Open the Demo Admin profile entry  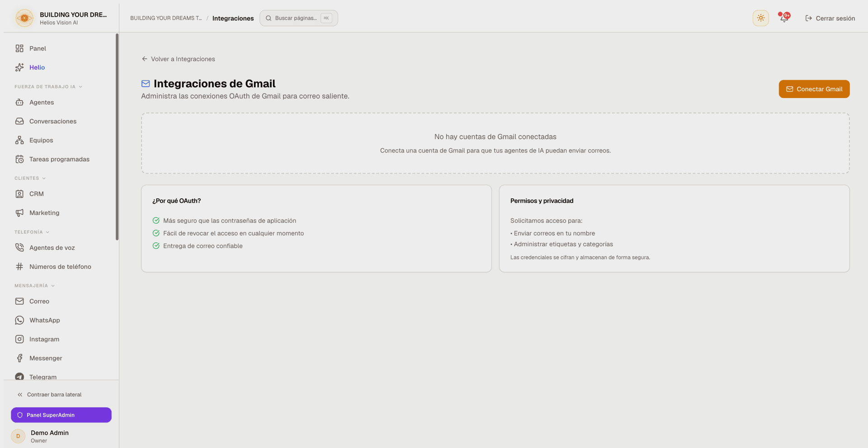(x=61, y=436)
